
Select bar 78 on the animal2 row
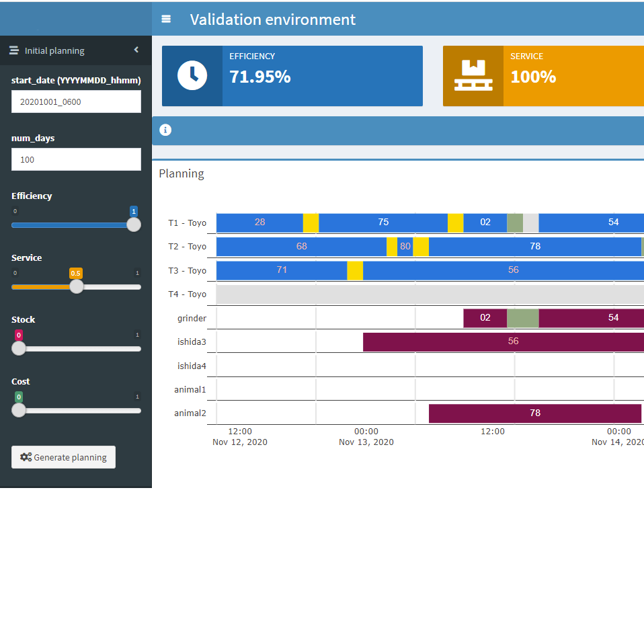[x=535, y=413]
